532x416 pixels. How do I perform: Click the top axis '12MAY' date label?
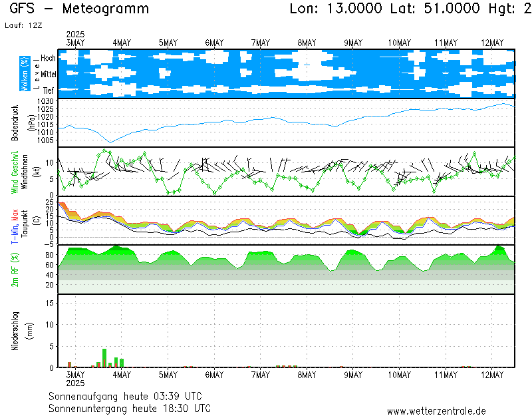[x=492, y=43]
